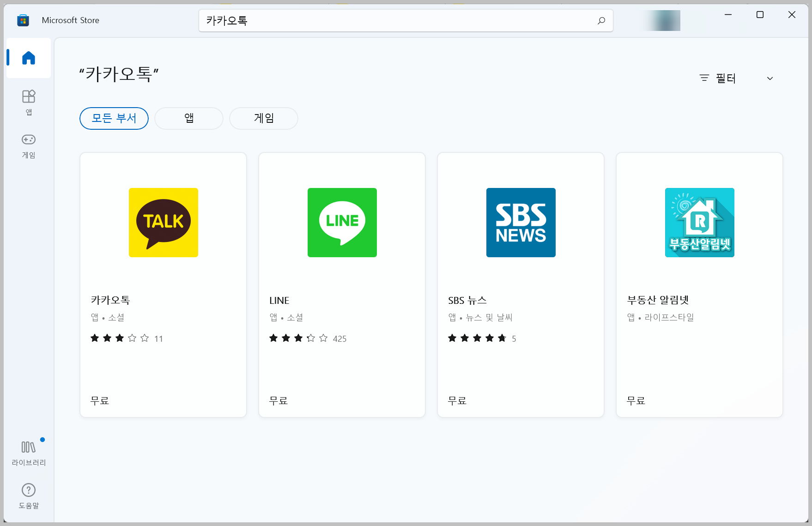Image resolution: width=812 pixels, height=526 pixels.
Task: Click the 필터 label
Action: 726,79
